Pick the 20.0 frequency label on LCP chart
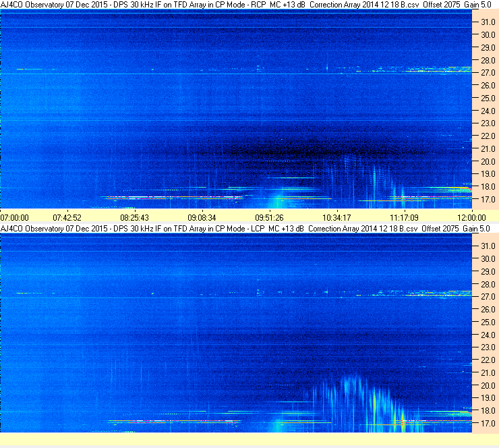Image resolution: width=499 pixels, height=448 pixels. [x=488, y=386]
